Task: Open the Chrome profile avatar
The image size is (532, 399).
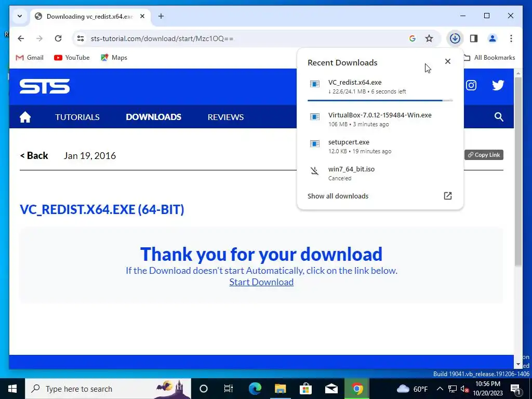Action: tap(493, 38)
